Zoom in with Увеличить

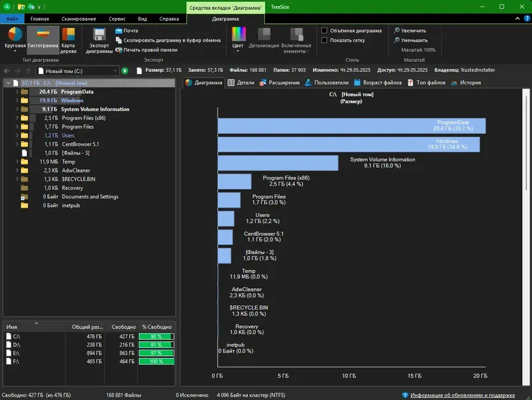tap(410, 31)
